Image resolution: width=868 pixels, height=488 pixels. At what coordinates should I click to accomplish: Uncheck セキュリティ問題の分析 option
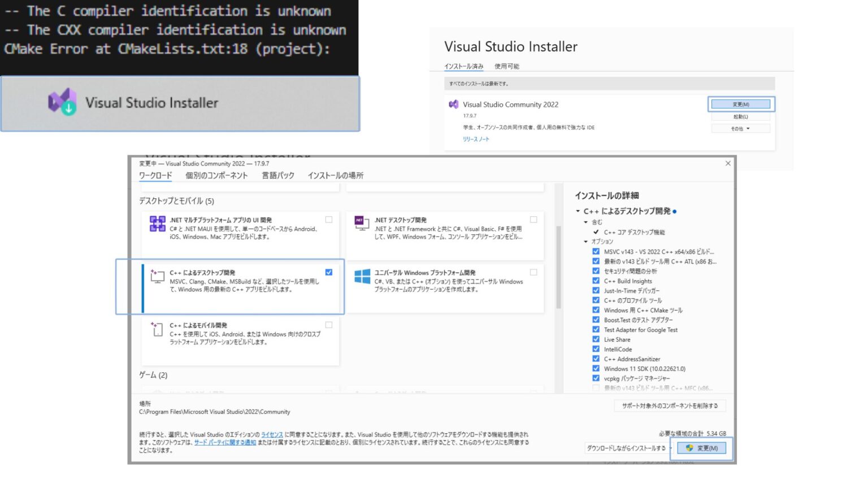pyautogui.click(x=596, y=271)
